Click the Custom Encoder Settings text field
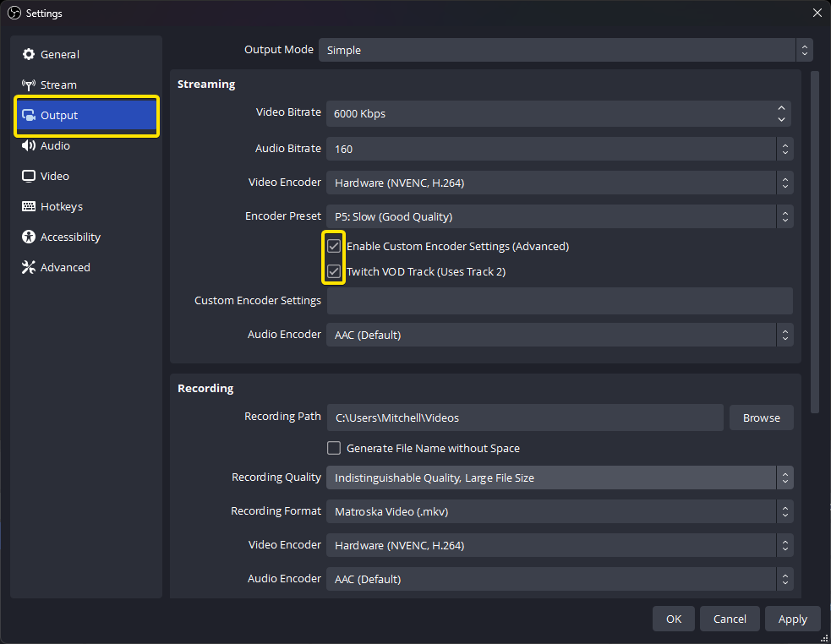Image resolution: width=831 pixels, height=644 pixels. tap(559, 301)
